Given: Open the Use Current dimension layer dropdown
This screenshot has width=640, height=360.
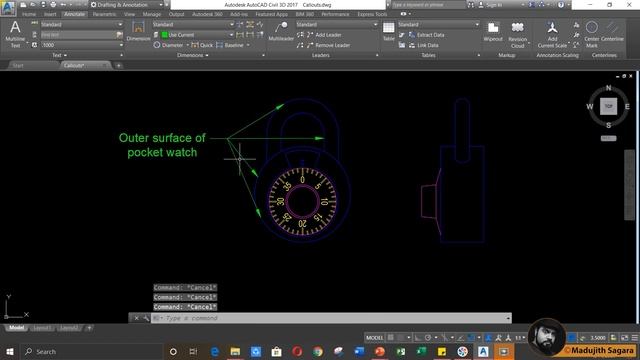Looking at the screenshot, I should (x=197, y=35).
